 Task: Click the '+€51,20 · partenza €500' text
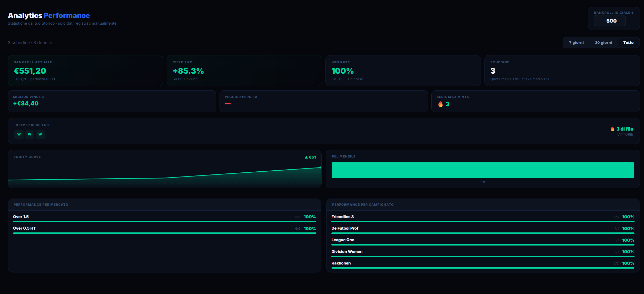[x=34, y=79]
